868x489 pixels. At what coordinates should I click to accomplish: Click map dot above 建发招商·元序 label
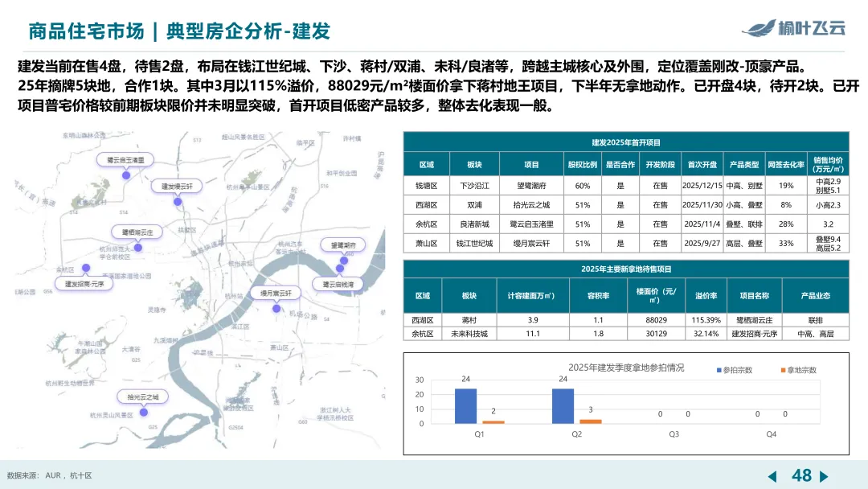click(86, 268)
